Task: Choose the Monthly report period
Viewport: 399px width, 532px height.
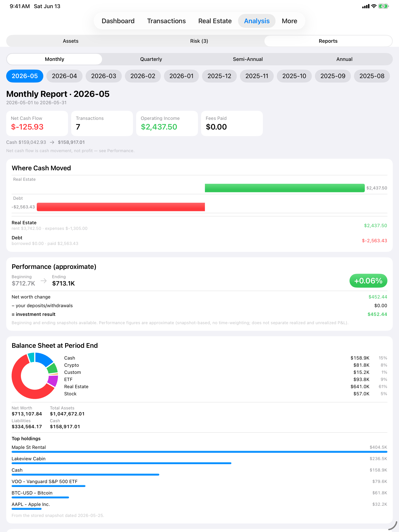Action: (x=54, y=59)
